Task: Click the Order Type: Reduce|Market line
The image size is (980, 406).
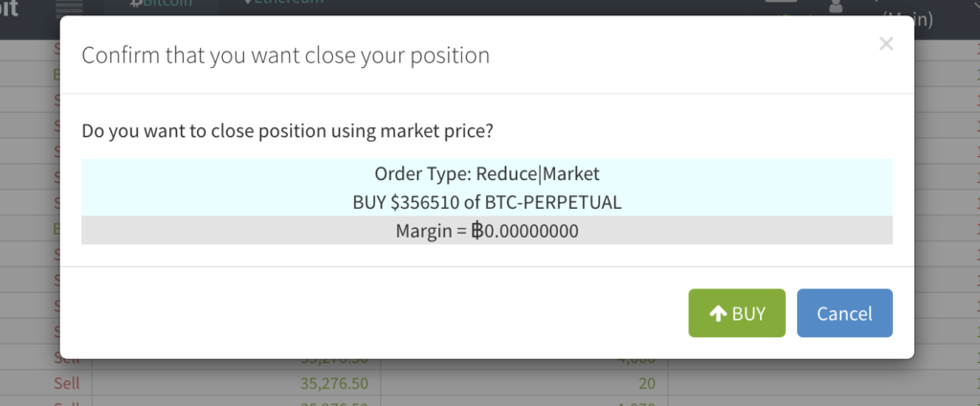Action: [486, 174]
